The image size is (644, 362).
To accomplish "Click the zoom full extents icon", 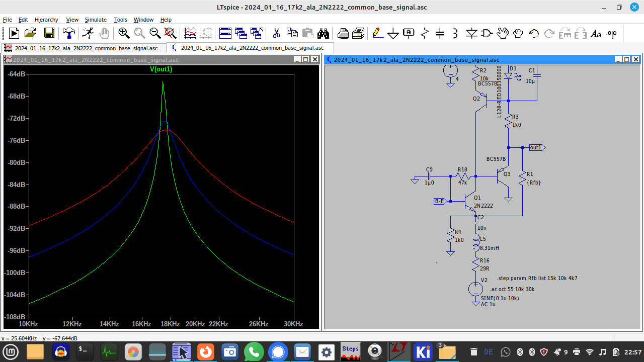I will [x=171, y=33].
